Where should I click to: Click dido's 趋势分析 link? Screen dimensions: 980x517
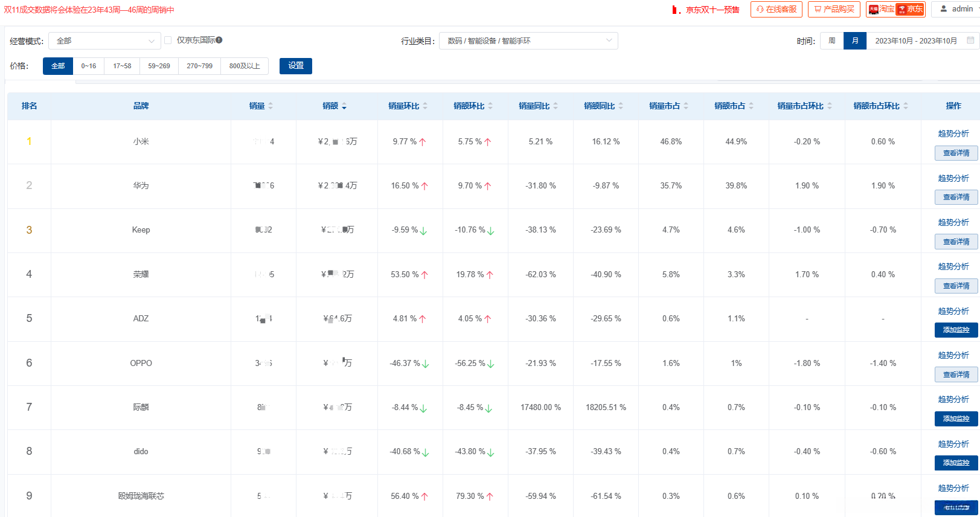[x=953, y=444]
